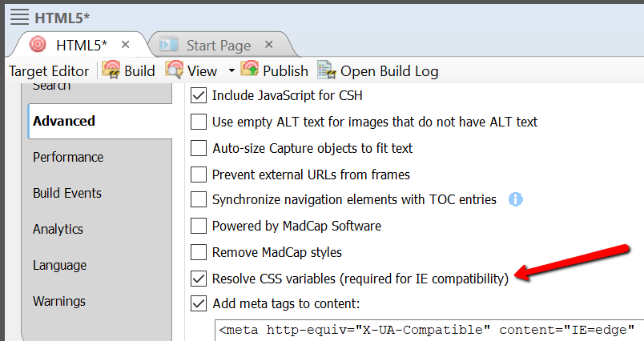Click the Start Page tab icon

click(168, 44)
